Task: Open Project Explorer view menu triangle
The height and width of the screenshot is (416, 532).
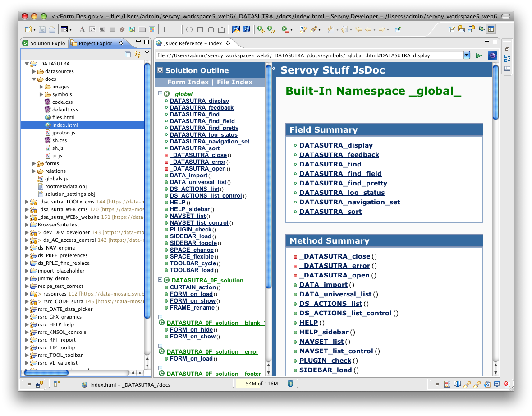Action: click(x=147, y=53)
